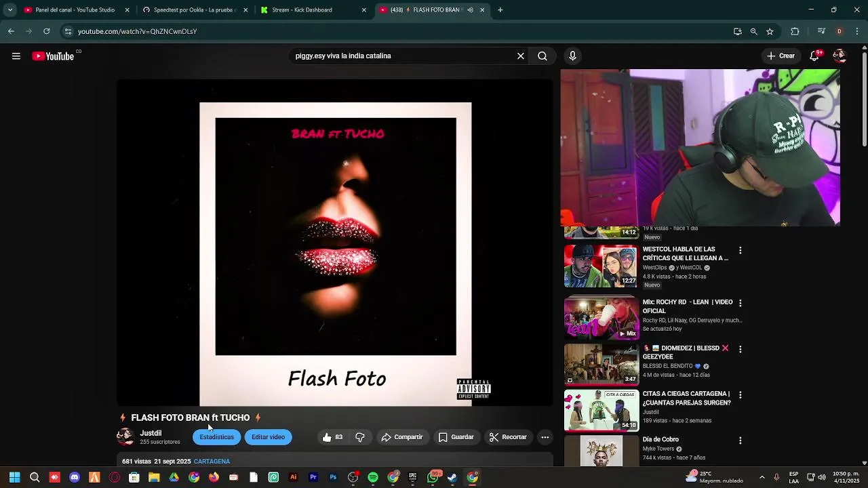Open options for the WESTCOL HABLA video
The width and height of the screenshot is (868, 488).
740,251
